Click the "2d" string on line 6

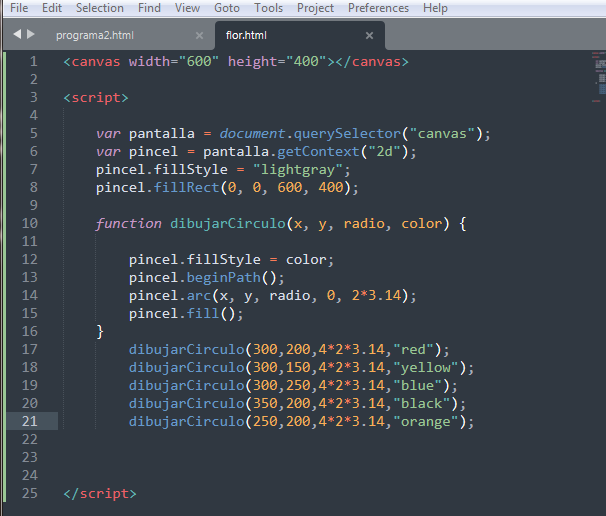(385, 152)
